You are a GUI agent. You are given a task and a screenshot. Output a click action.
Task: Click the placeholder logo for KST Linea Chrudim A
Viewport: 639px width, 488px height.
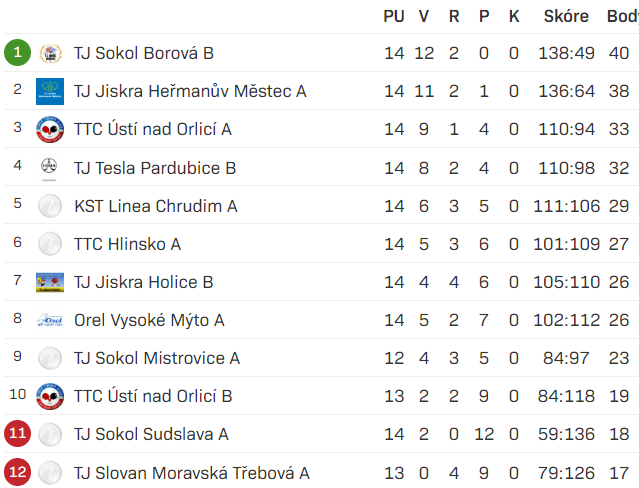click(50, 206)
